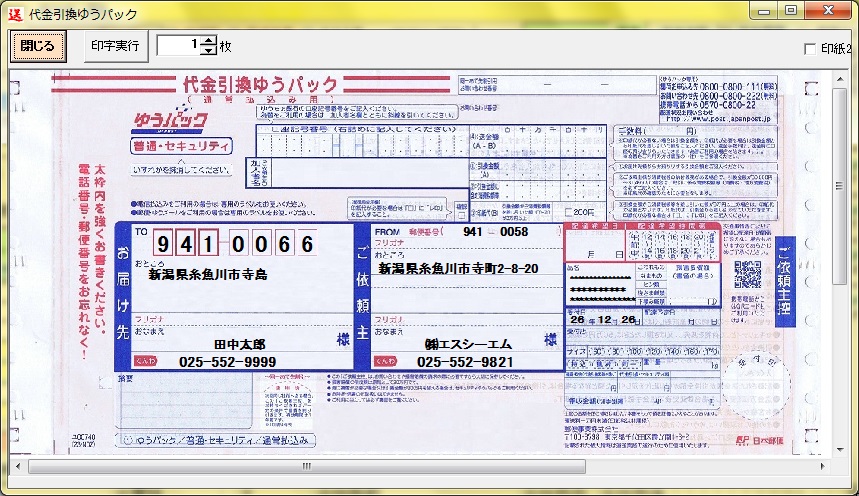
Task: Click the horizontal scrollbar left arrow
Action: tap(18, 466)
